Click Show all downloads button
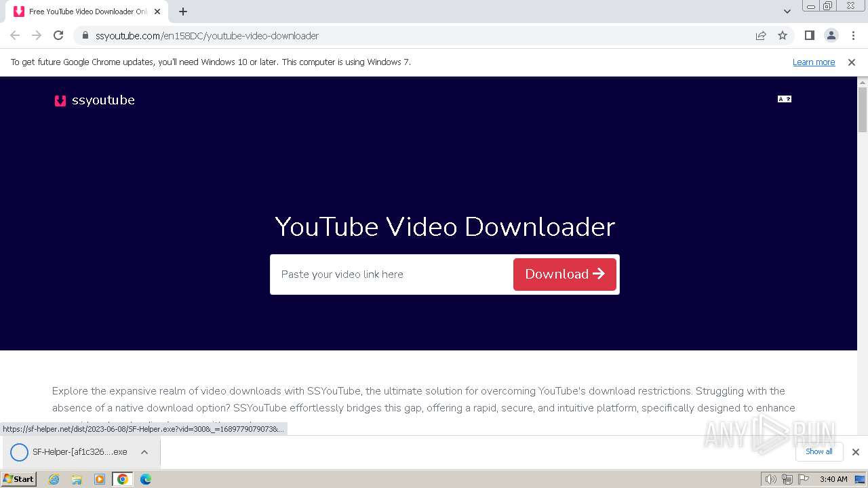 coord(819,451)
